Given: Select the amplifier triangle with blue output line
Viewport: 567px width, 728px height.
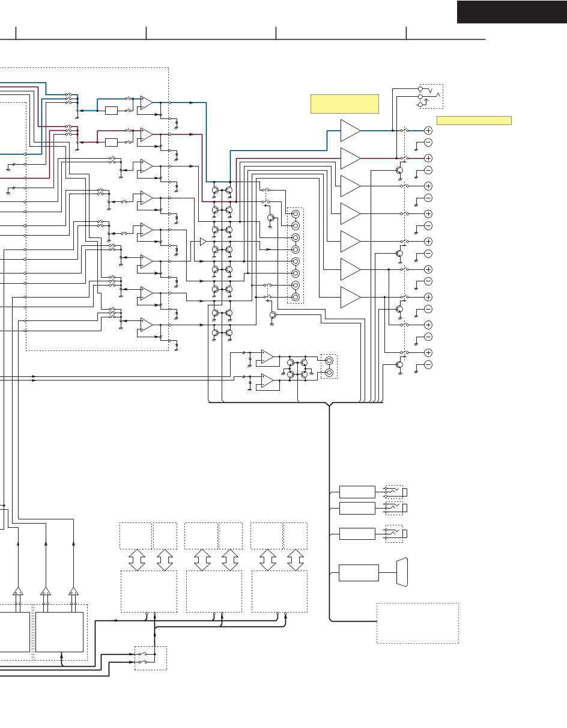Looking at the screenshot, I should click(351, 130).
